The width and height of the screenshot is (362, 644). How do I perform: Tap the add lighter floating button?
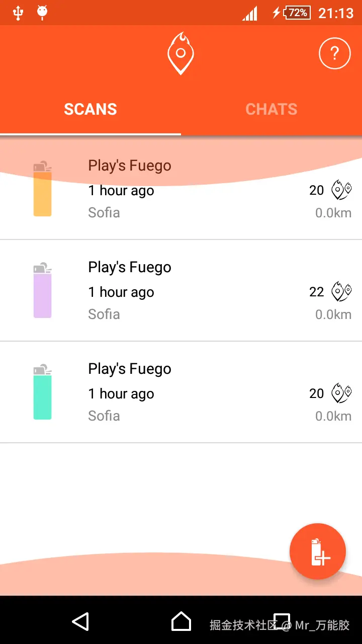pos(318,551)
